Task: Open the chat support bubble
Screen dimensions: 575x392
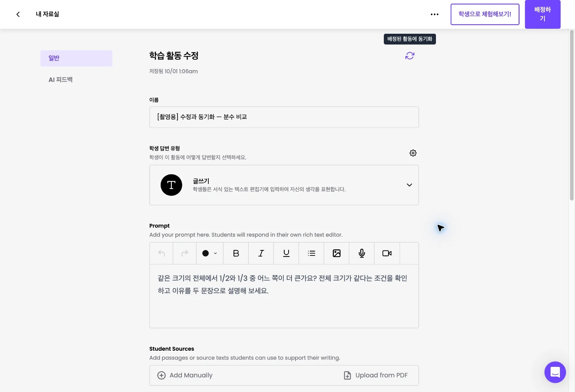Action: [x=555, y=372]
